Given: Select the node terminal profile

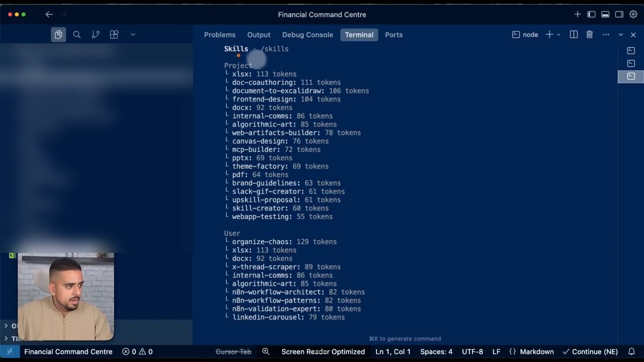Looking at the screenshot, I should pos(525,35).
